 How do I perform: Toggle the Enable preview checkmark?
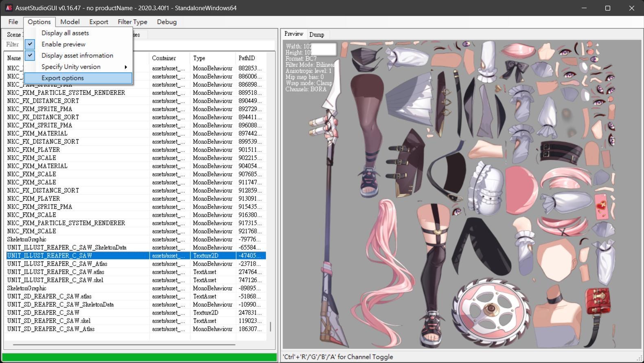[x=30, y=44]
